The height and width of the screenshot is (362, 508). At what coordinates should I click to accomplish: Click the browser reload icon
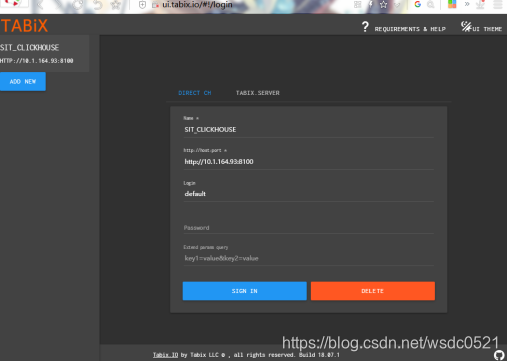[77, 5]
